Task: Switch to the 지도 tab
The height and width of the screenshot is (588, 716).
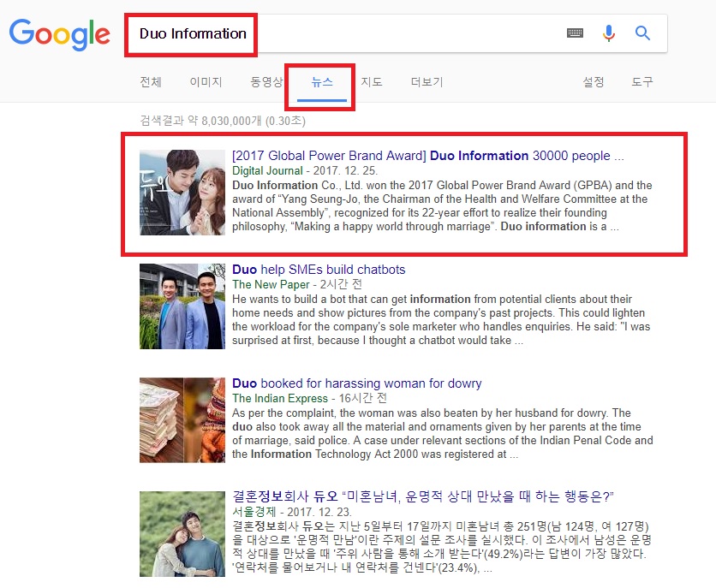Action: (371, 81)
